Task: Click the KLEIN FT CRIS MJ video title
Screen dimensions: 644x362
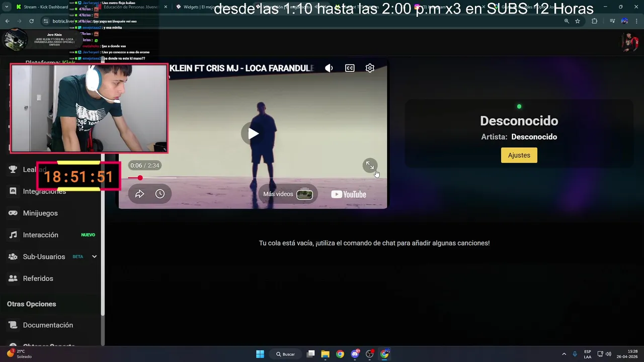Action: (x=242, y=68)
